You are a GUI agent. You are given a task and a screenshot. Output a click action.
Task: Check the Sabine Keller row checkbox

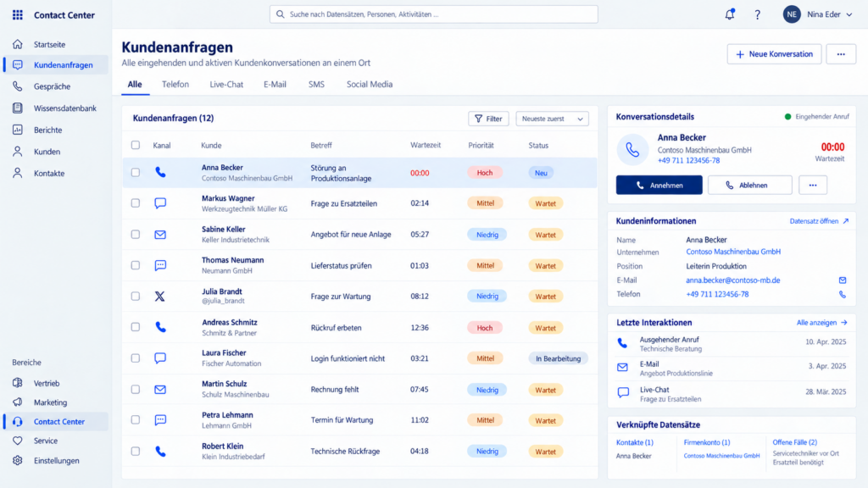click(x=135, y=235)
